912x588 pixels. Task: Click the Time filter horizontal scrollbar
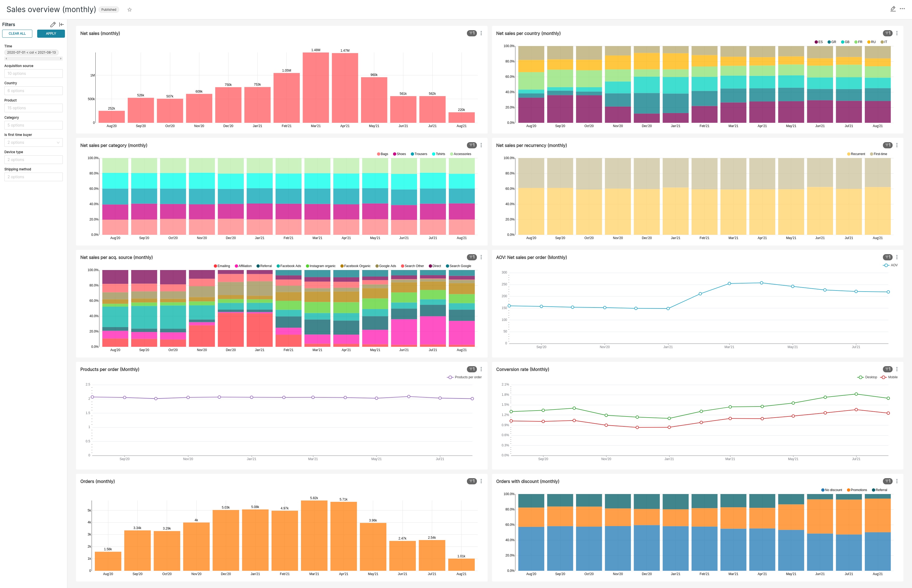(33, 58)
